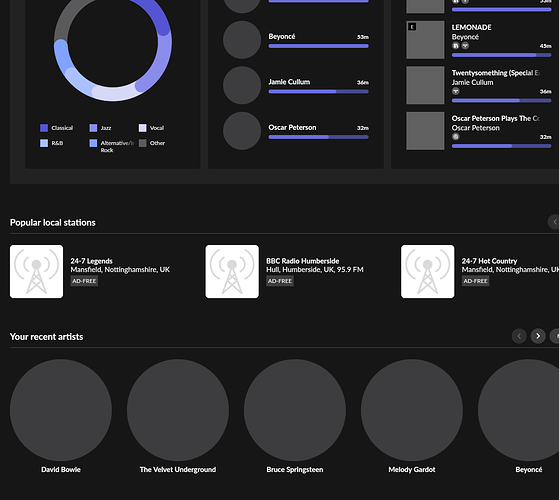
Task: Play 24-7 Legends station title
Action: [91, 261]
